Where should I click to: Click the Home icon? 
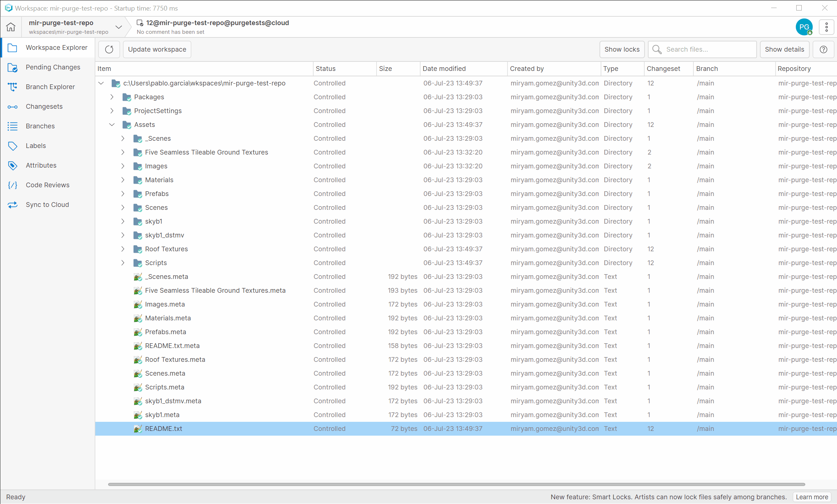tap(11, 27)
